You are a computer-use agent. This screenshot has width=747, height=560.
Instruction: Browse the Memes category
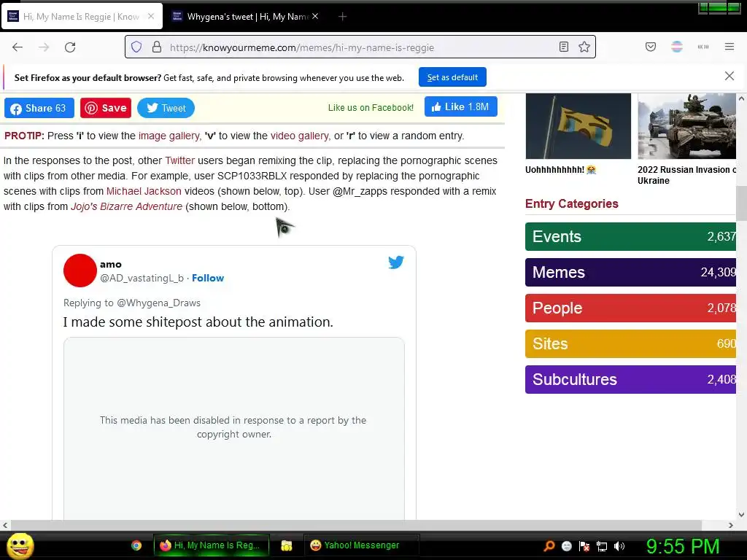[630, 273]
